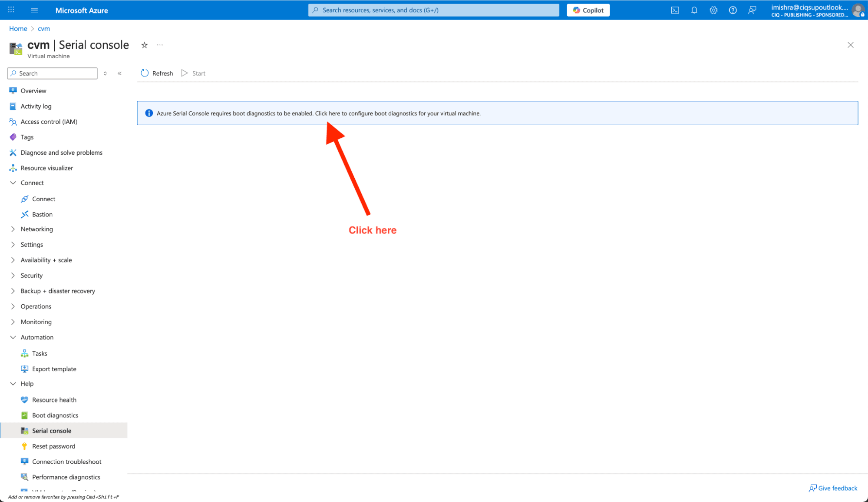The height and width of the screenshot is (502, 868).
Task: Select Bastion under Connect
Action: point(42,215)
